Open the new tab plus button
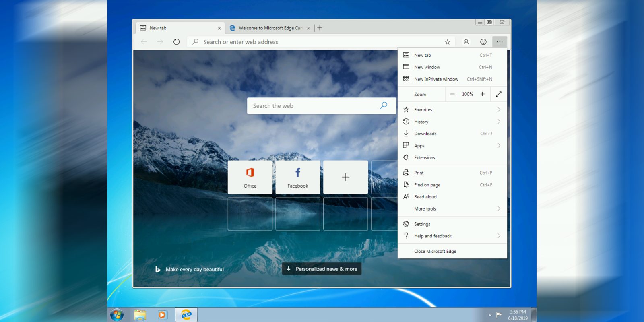The width and height of the screenshot is (644, 322). [x=320, y=28]
